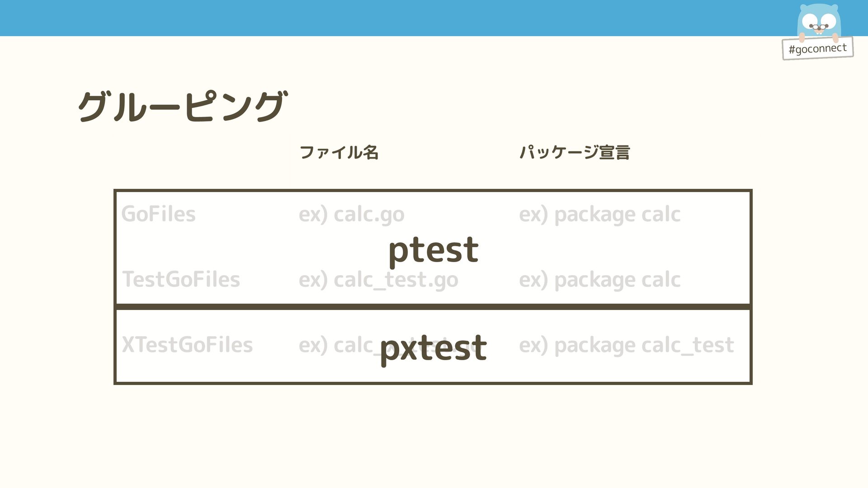Click the ファイル名 column header
The width and height of the screenshot is (868, 488).
click(339, 153)
